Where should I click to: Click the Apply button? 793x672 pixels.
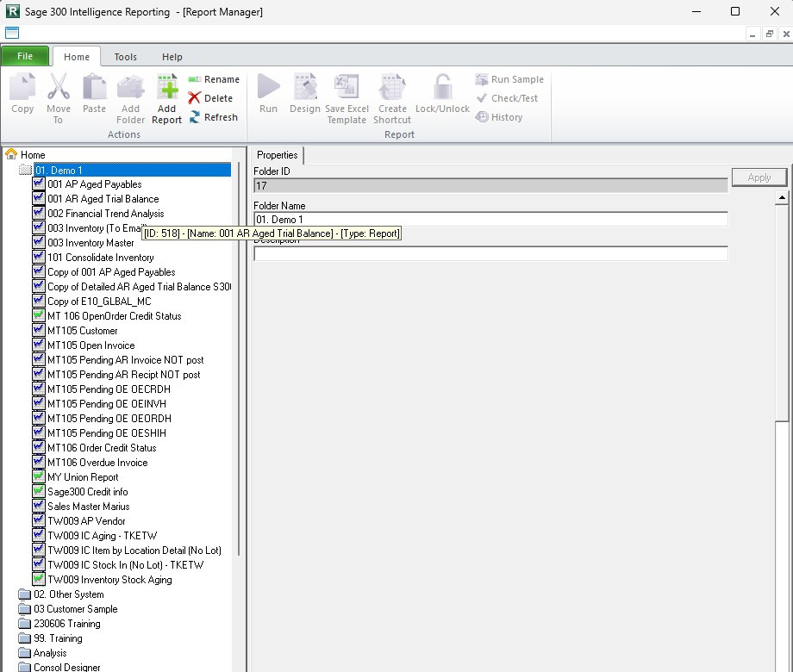(759, 177)
